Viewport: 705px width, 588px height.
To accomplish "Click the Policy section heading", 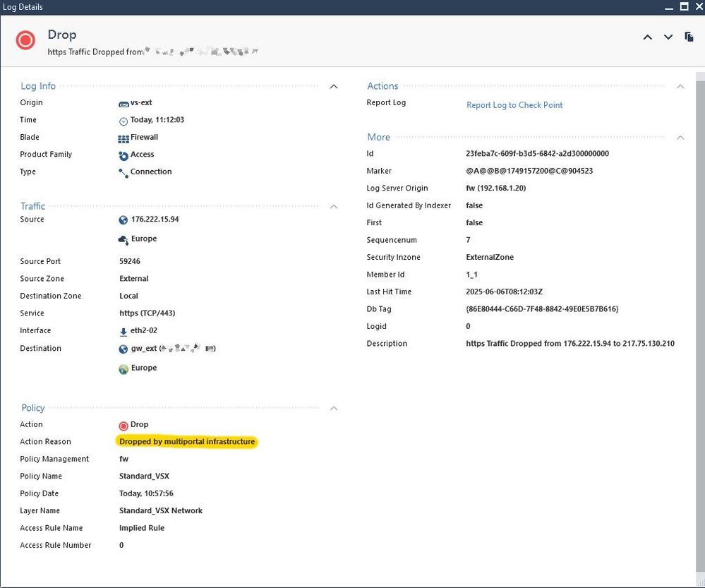I will (33, 407).
